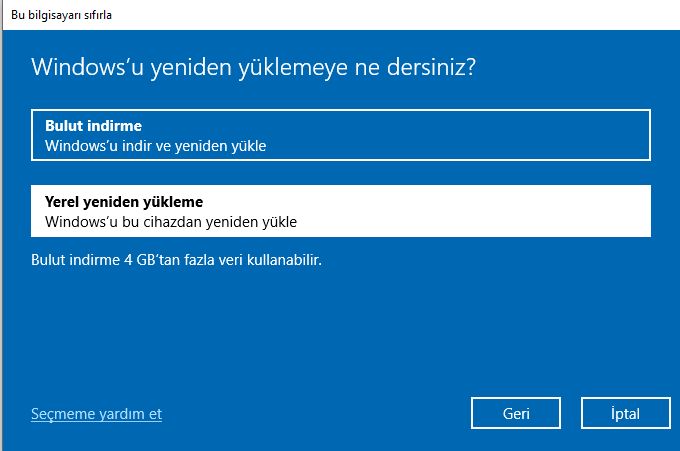Click the bold Bulut indirme title text
The width and height of the screenshot is (680, 451).
(94, 126)
